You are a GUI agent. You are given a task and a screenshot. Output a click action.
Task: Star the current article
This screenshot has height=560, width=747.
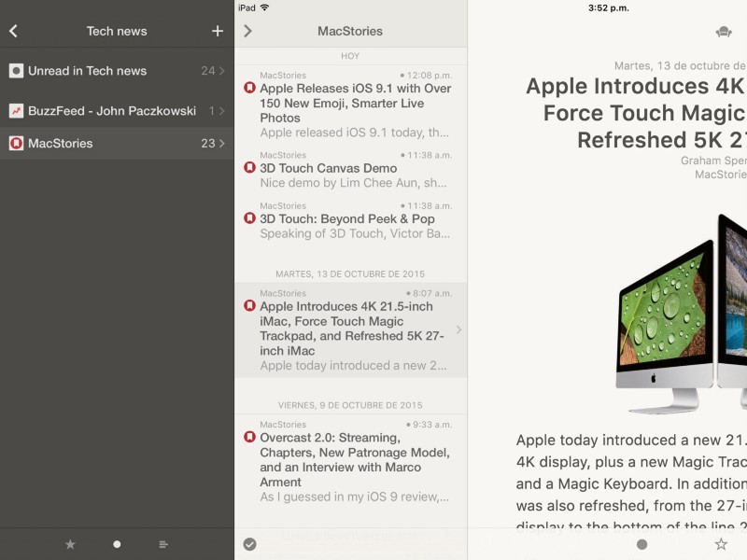tap(721, 544)
